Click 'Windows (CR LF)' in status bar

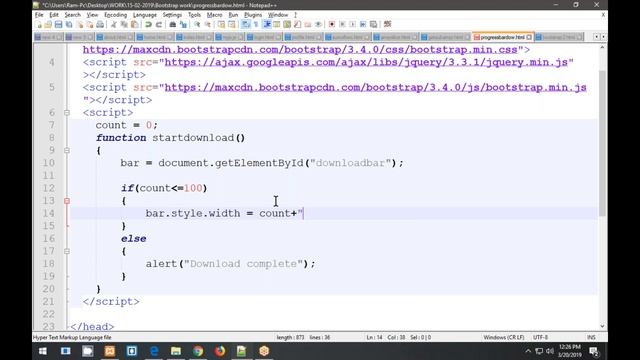coord(504,337)
